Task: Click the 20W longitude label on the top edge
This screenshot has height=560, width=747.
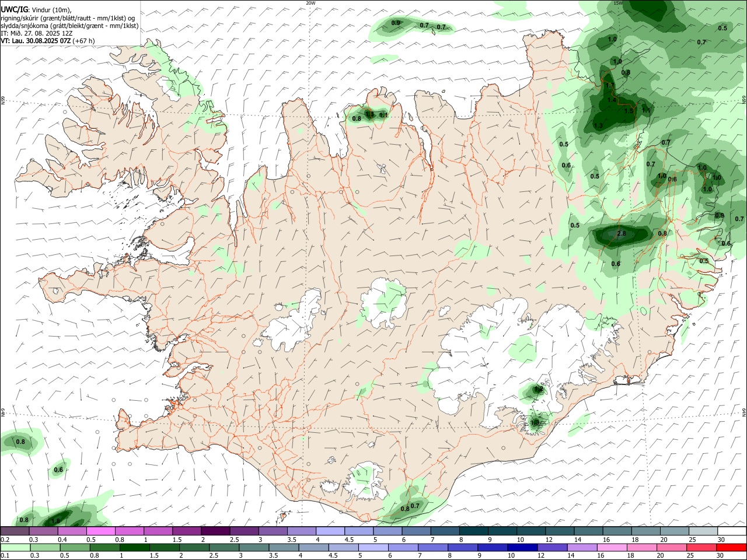Action: (x=310, y=3)
